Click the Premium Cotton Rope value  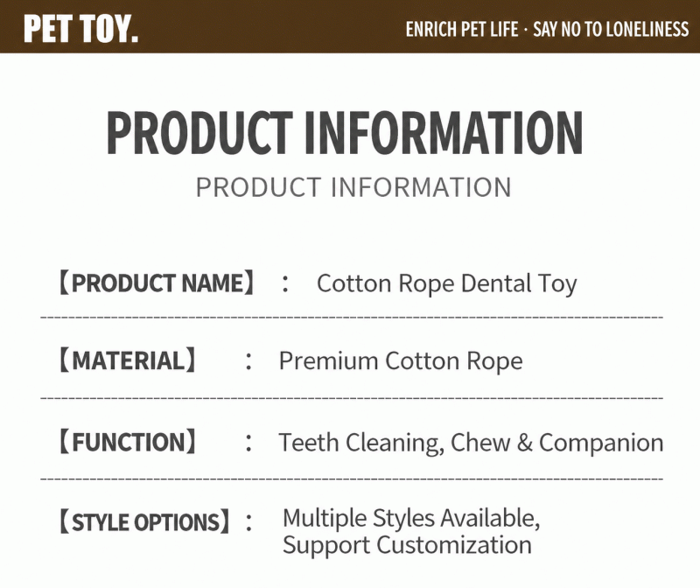401,361
